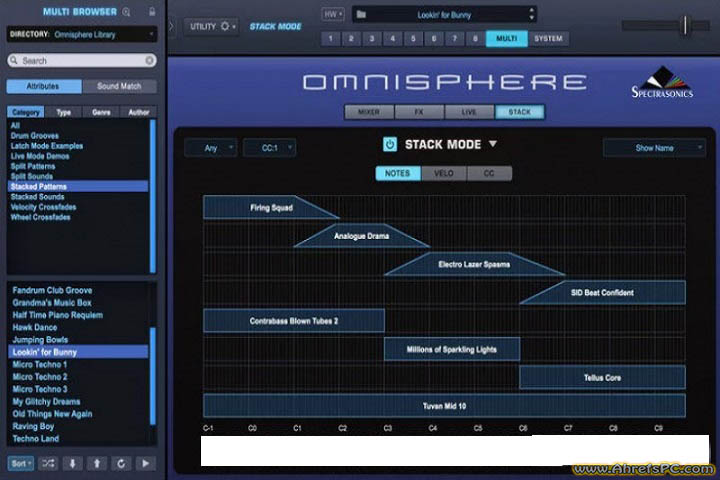Click the shuffle icon in browser footer

(x=48, y=463)
